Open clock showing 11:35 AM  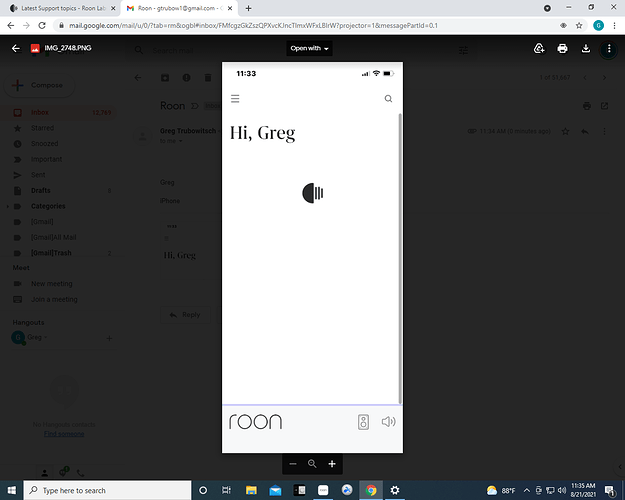pos(583,490)
